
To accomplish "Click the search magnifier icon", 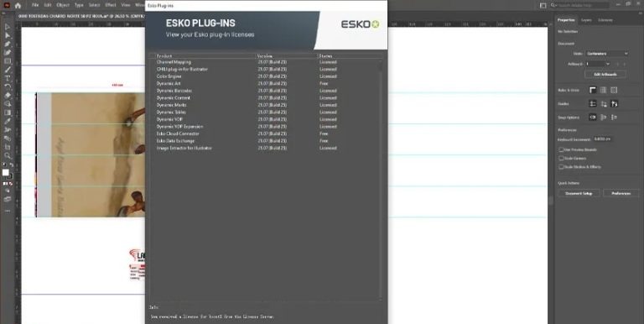I will [x=553, y=5].
